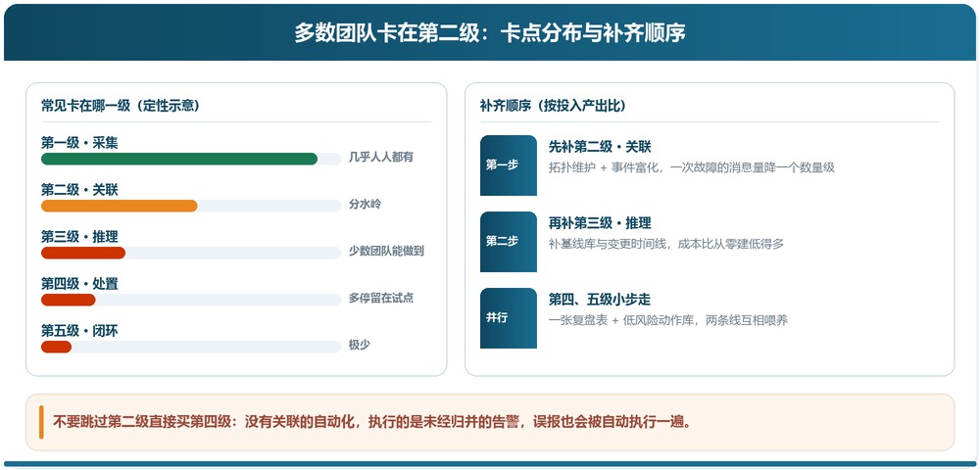Click the heading 第四、五级小步走
Image resolution: width=980 pixels, height=470 pixels.
600,300
